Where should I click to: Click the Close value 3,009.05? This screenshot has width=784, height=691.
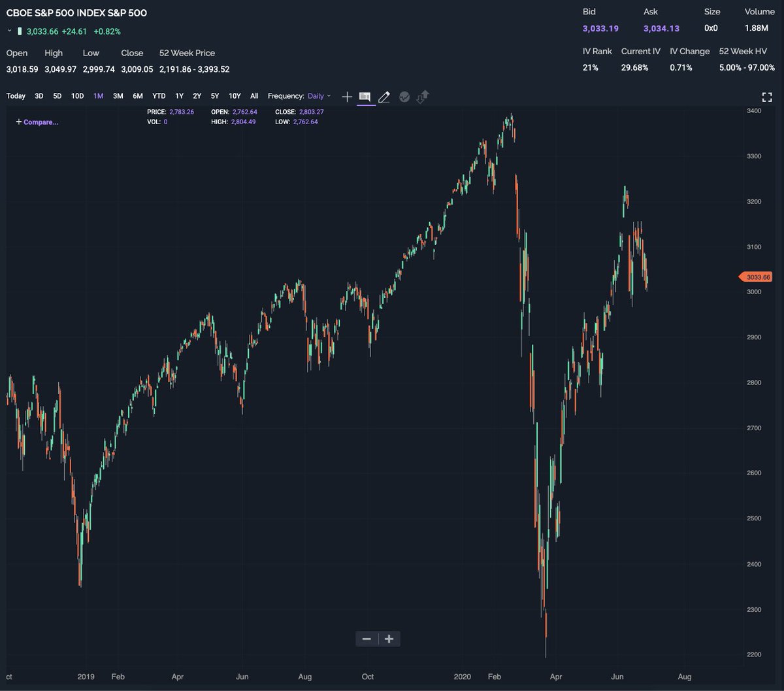tap(137, 69)
